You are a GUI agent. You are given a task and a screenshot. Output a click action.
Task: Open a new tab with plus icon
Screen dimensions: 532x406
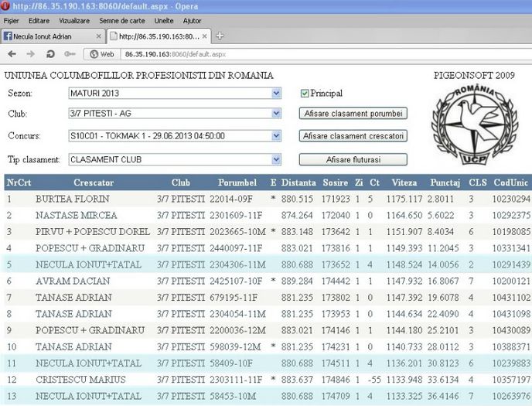pyautogui.click(x=220, y=36)
